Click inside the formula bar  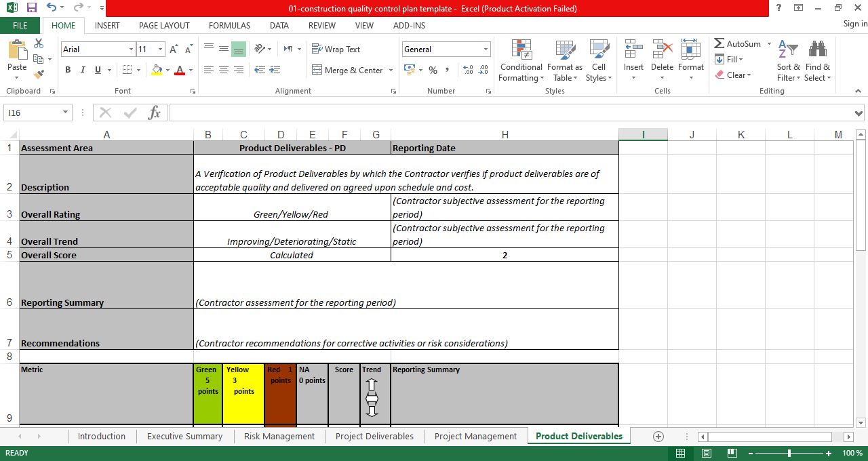[x=475, y=113]
